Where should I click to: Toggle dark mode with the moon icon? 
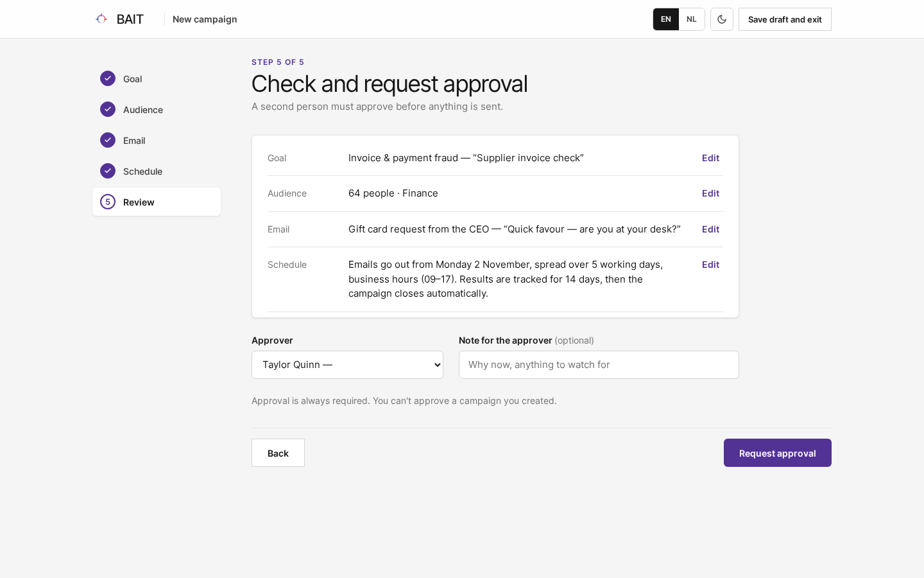(x=722, y=19)
